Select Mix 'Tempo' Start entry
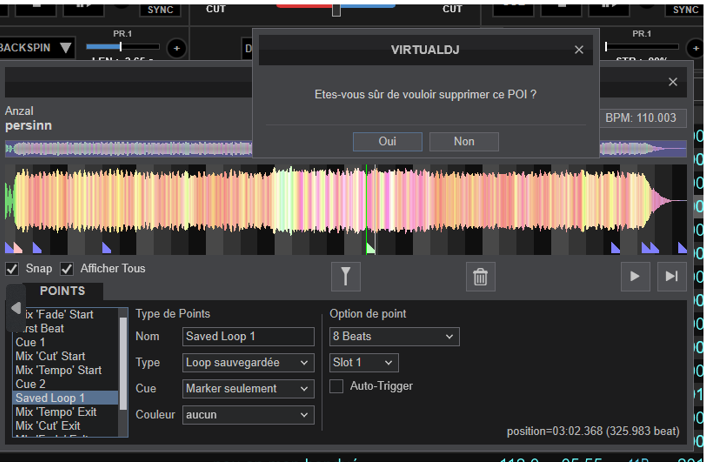This screenshot has width=705, height=462. click(65, 370)
